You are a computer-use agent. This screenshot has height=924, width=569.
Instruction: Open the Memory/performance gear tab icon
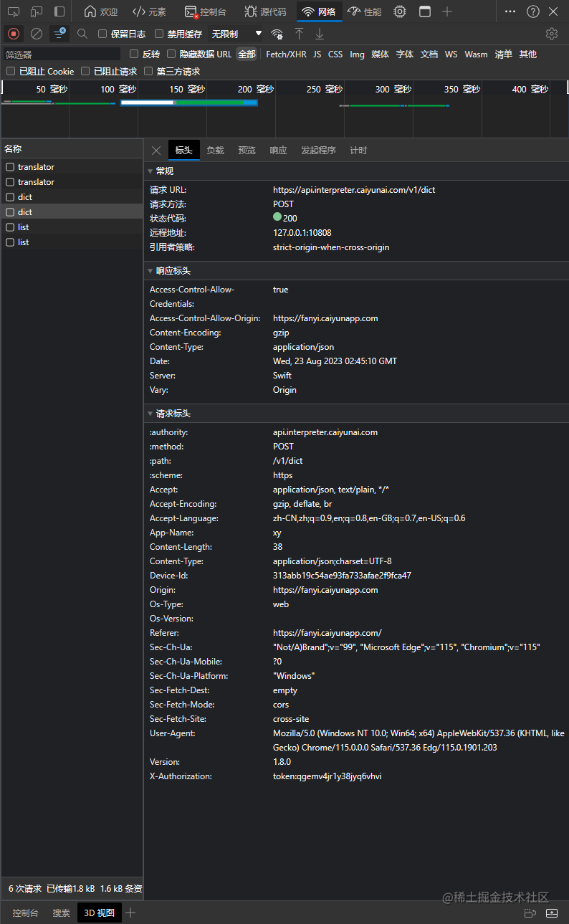tap(400, 11)
